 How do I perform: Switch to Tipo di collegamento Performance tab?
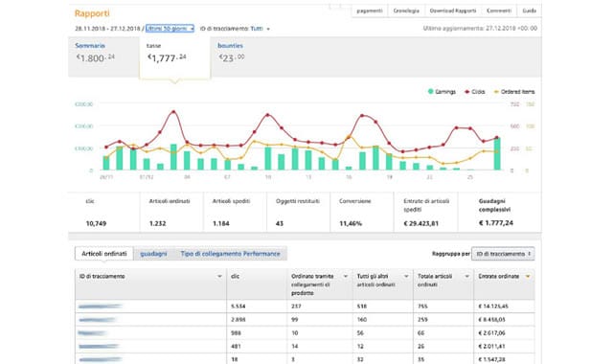230,254
